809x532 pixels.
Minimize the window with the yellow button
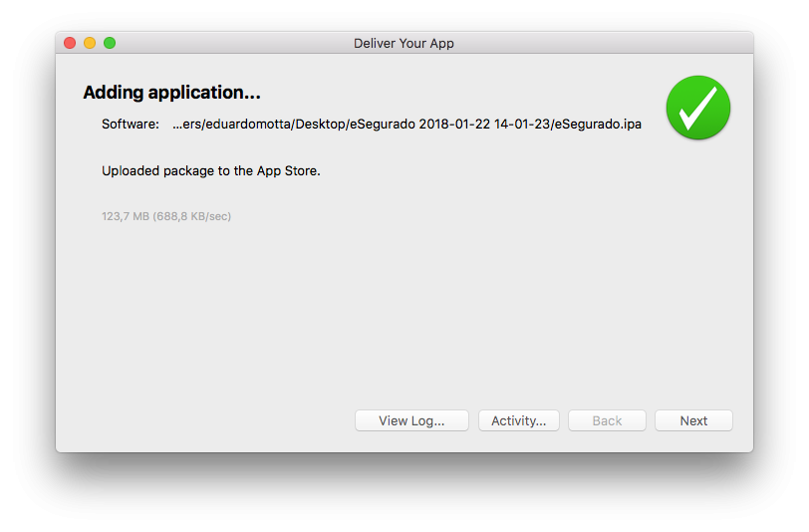coord(90,43)
